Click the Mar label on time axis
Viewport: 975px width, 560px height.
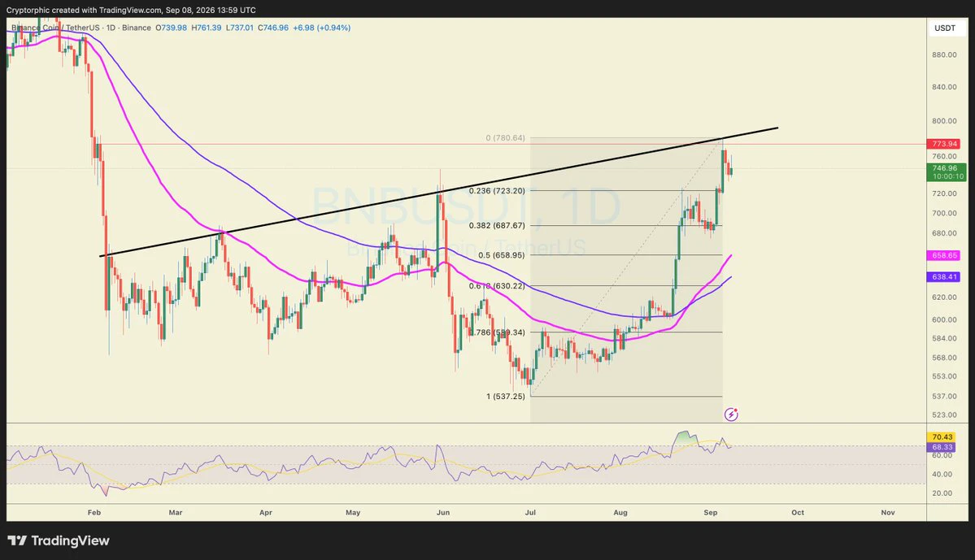tap(176, 513)
